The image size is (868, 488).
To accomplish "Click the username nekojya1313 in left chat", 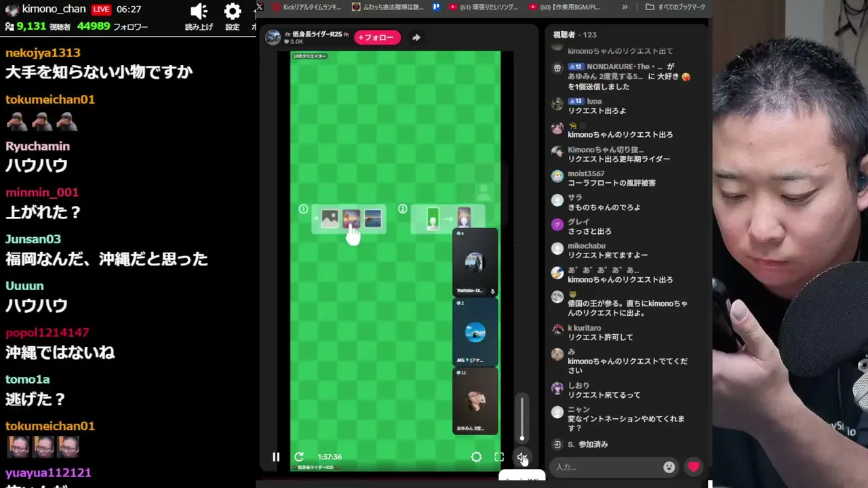I will click(x=43, y=53).
